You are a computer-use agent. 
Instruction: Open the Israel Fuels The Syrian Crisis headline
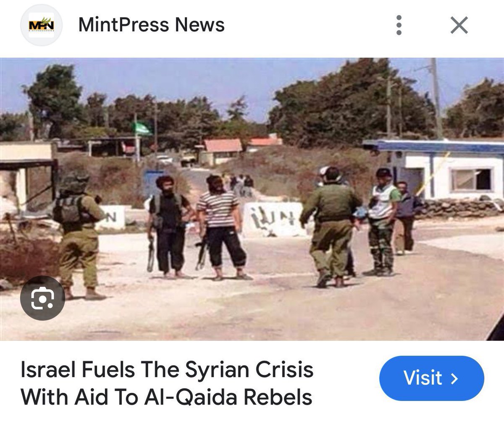tap(167, 384)
